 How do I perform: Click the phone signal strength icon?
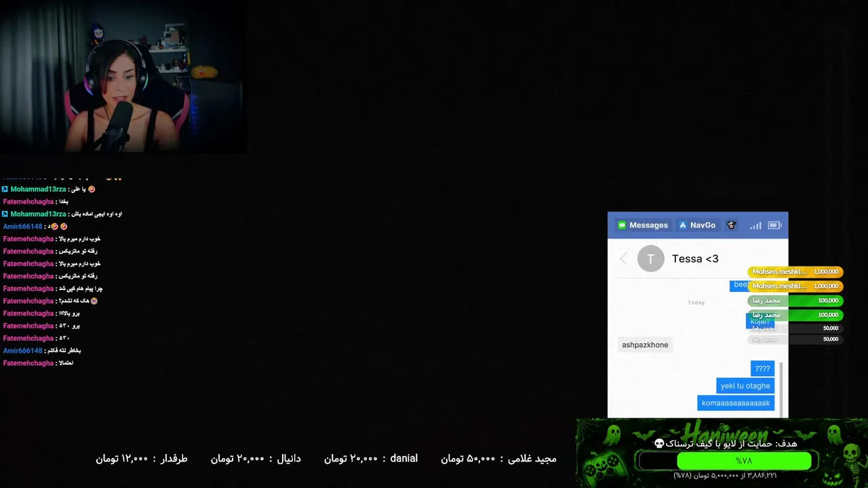tap(755, 225)
